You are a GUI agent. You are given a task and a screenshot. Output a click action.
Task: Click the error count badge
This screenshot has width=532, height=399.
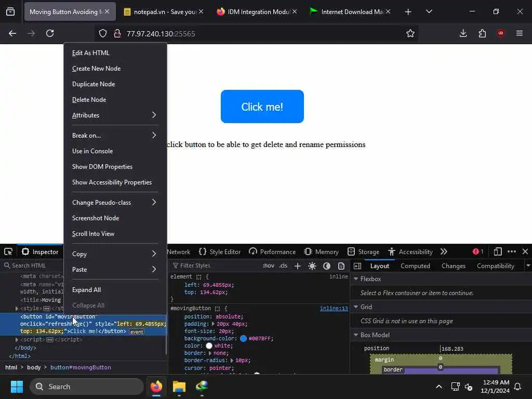pyautogui.click(x=478, y=252)
